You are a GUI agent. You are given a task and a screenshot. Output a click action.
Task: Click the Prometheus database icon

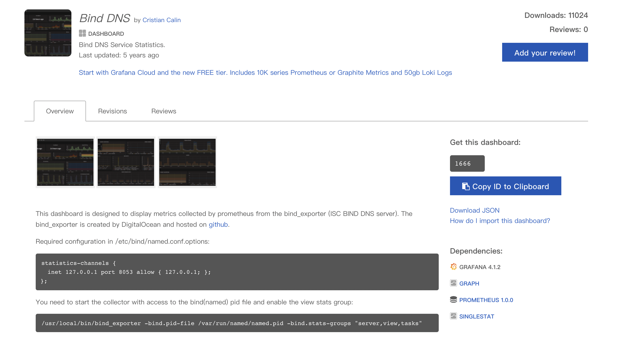(x=453, y=300)
